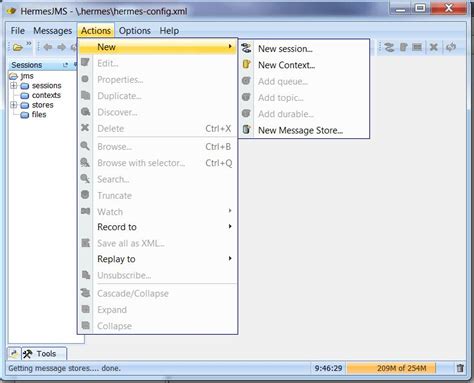The height and width of the screenshot is (383, 474).
Task: Choose New Context... from the submenu
Action: (305, 65)
